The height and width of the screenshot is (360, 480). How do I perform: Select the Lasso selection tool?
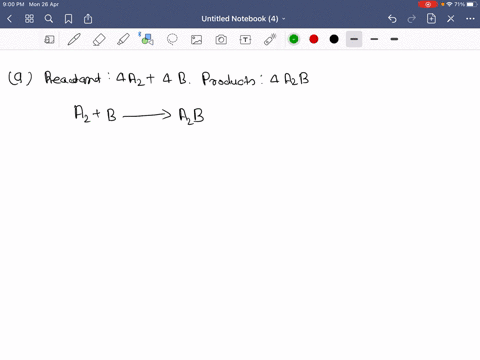click(172, 39)
